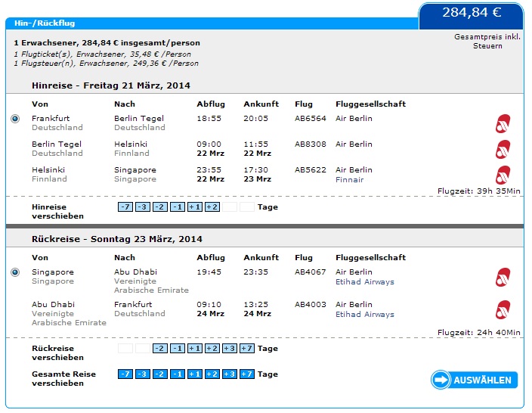Click the Gesamtpreis inkl. Steuern label
The height and width of the screenshot is (413, 532).
pyautogui.click(x=487, y=41)
